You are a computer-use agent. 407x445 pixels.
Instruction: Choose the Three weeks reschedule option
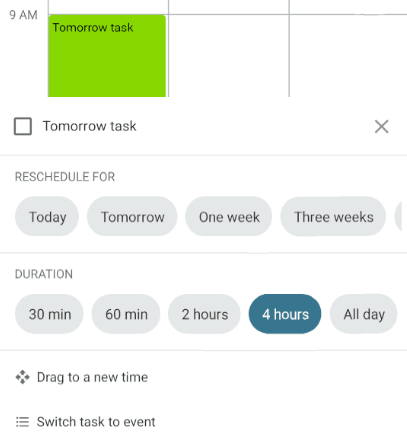tap(333, 217)
